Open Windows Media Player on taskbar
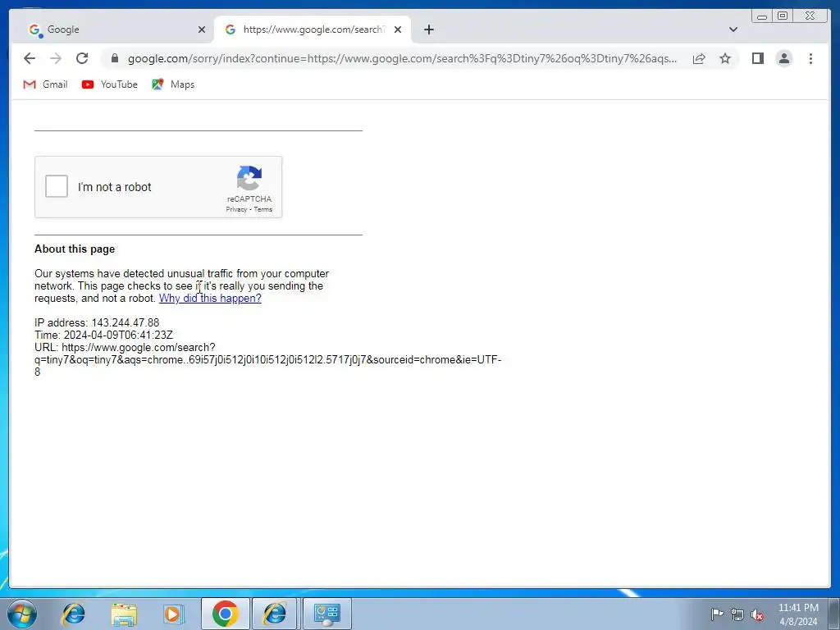Image resolution: width=840 pixels, height=630 pixels. tap(173, 614)
